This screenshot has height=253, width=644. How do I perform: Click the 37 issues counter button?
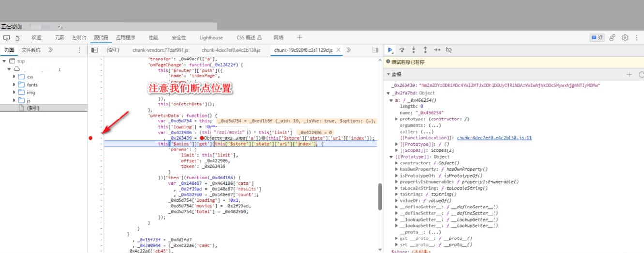[597, 38]
